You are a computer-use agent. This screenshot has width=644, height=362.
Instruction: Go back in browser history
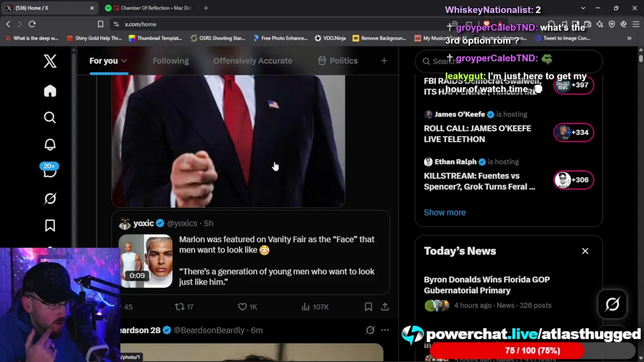[8, 24]
